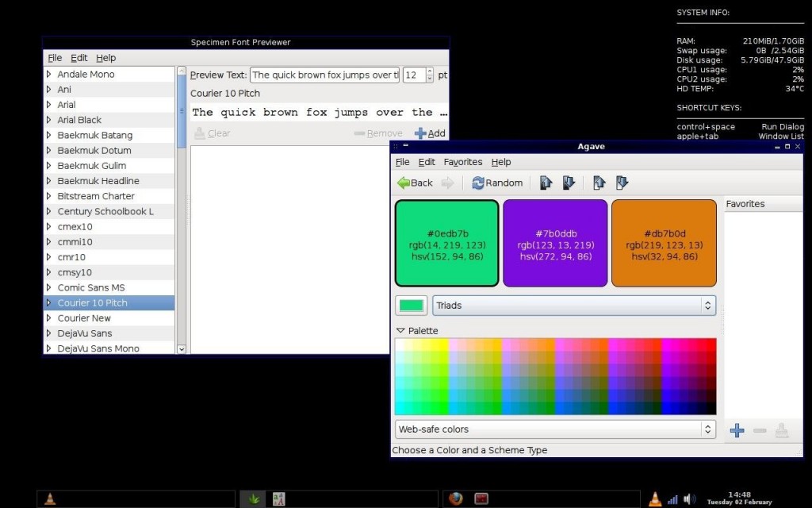Click the font size stepper arrows beside 12
Image resolution: width=812 pixels, height=508 pixels.
(429, 75)
